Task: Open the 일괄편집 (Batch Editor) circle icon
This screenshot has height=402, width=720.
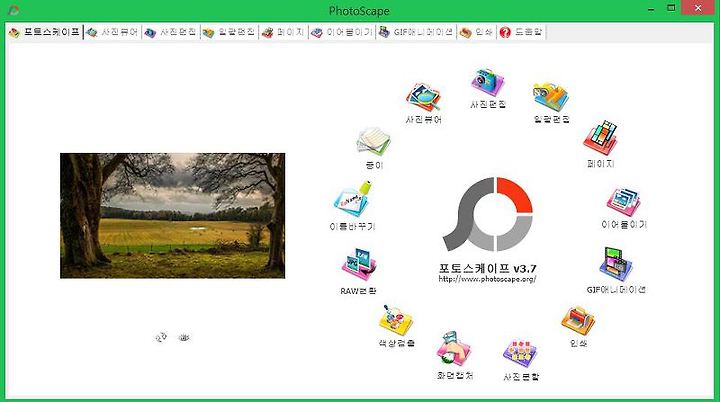Action: point(551,97)
